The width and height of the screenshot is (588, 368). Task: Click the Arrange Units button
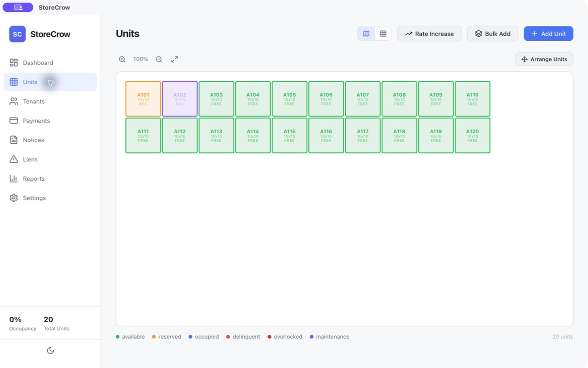coord(544,59)
